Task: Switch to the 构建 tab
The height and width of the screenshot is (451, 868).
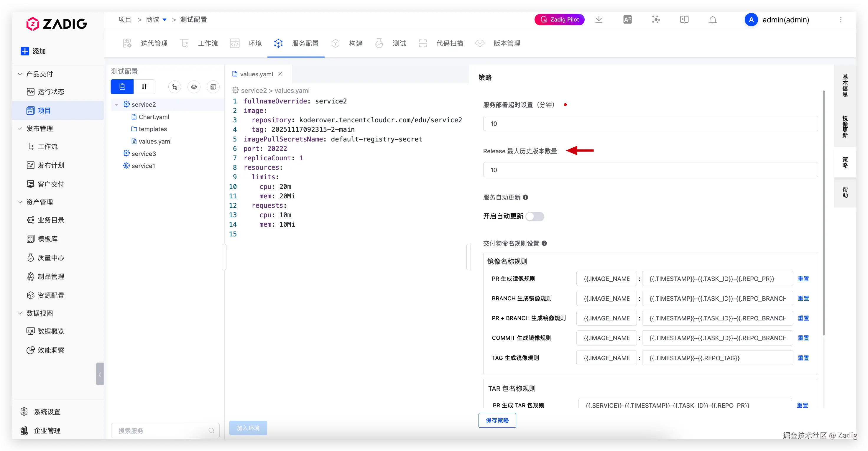Action: (x=356, y=43)
